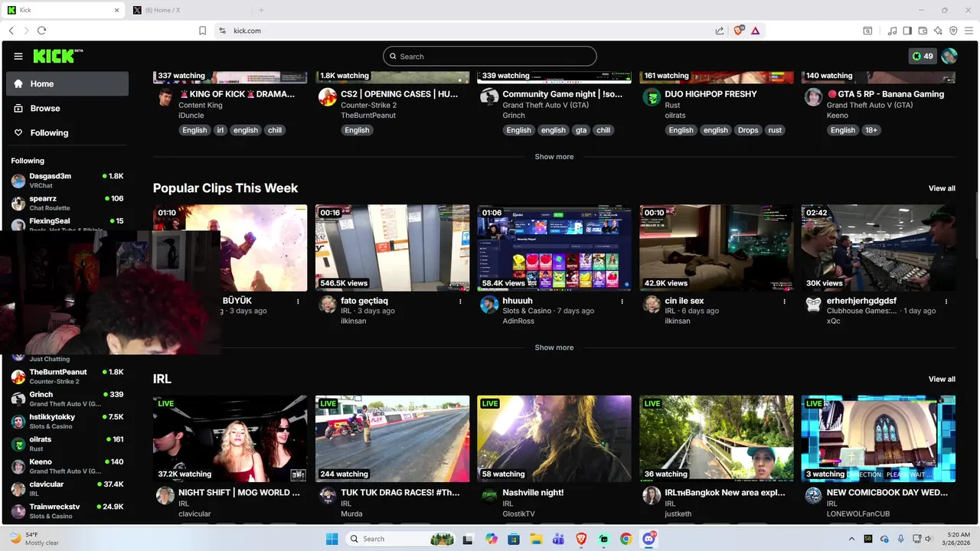
Task: Open File Explorer from the taskbar
Action: coord(536,539)
